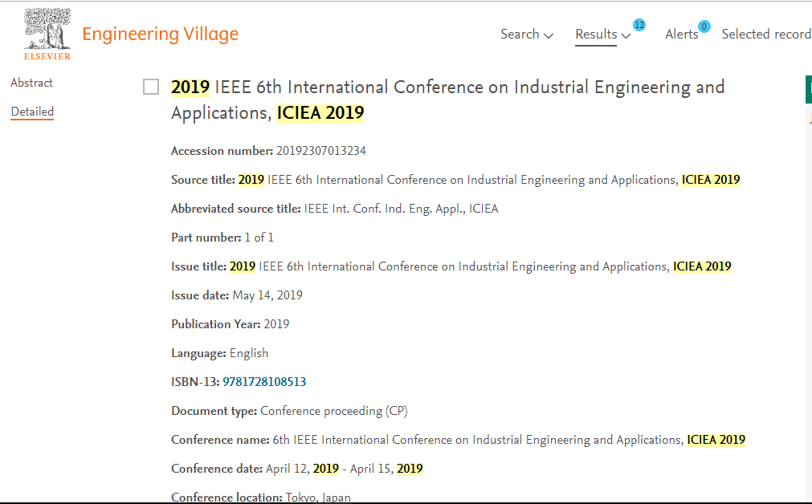Click the green button at right edge
Screen dimensions: 812x504
tap(808, 89)
